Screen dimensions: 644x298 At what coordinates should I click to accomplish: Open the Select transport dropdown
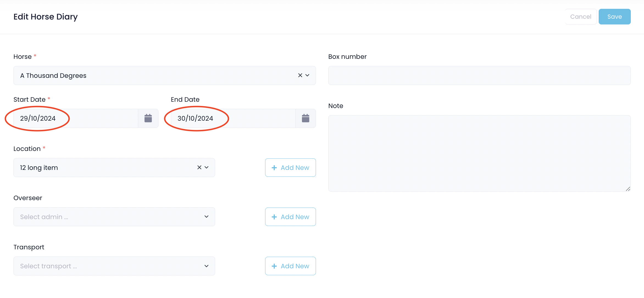(x=114, y=266)
